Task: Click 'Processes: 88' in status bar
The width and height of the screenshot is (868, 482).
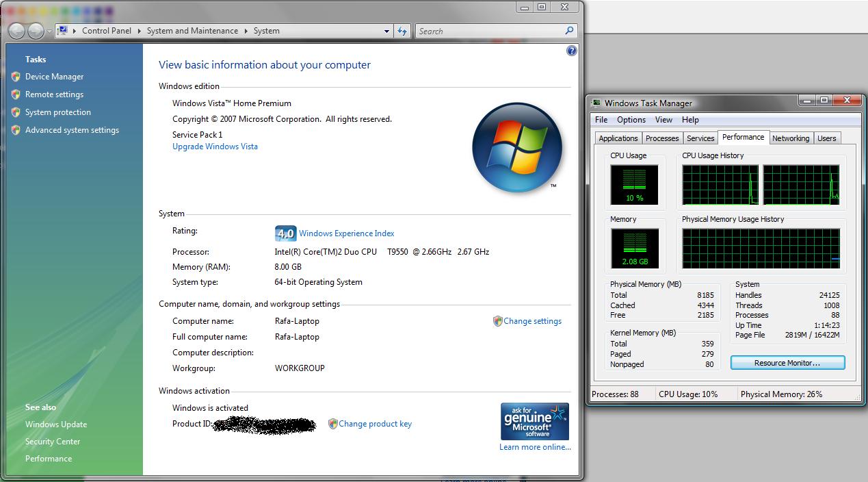Action: pos(615,394)
